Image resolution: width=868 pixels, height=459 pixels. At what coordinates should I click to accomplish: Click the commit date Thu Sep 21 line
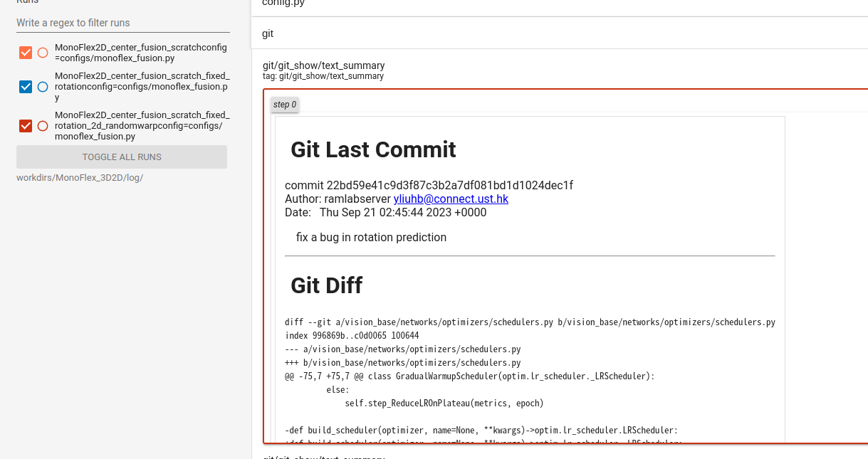[x=386, y=212]
